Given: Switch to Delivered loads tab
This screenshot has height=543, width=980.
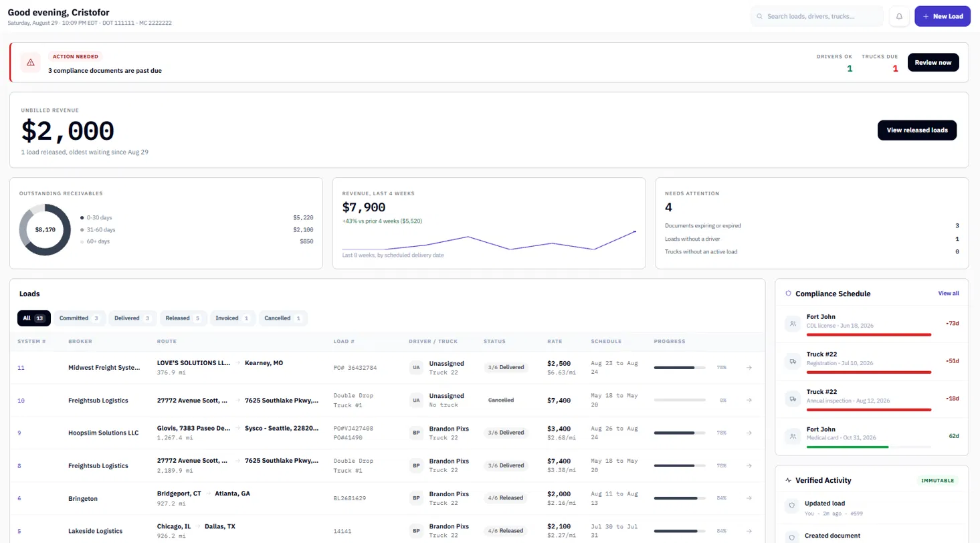Looking at the screenshot, I should coord(133,318).
